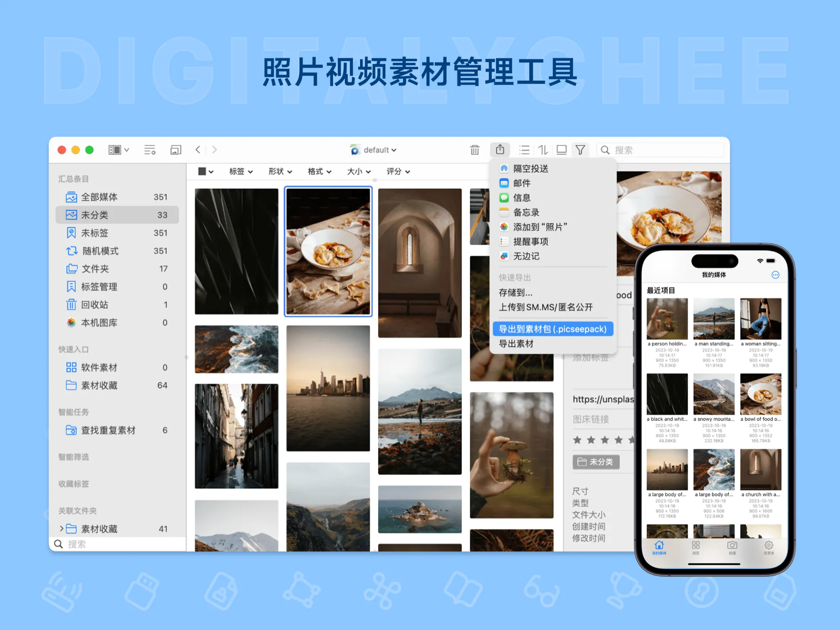
Task: Choose 隔空投送 in share menu
Action: click(x=530, y=169)
